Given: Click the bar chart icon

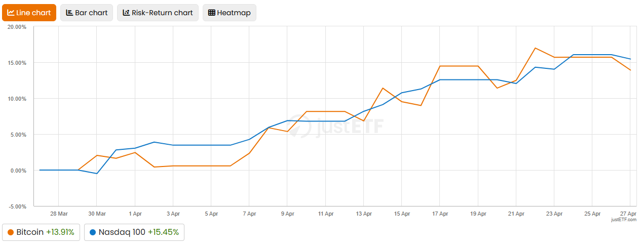Looking at the screenshot, I should point(69,13).
